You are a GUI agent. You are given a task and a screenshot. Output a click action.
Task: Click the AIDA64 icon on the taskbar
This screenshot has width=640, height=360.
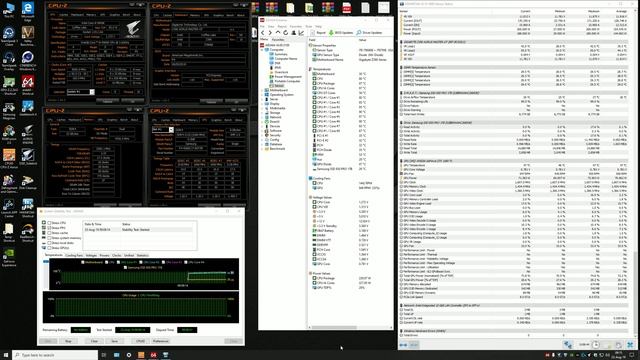point(153,355)
